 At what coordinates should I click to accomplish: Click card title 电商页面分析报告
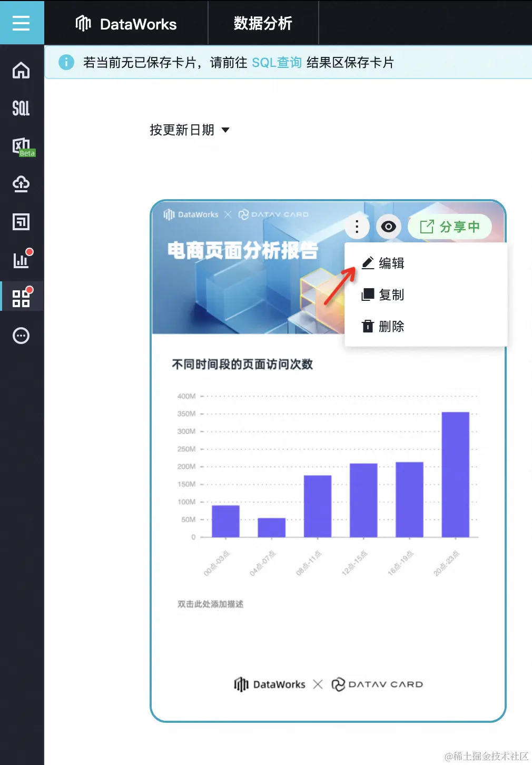pos(243,250)
